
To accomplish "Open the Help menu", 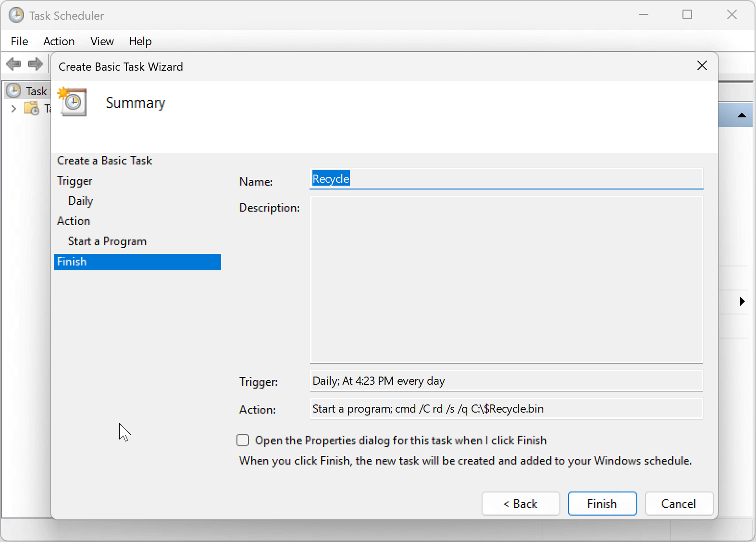I will coord(140,41).
